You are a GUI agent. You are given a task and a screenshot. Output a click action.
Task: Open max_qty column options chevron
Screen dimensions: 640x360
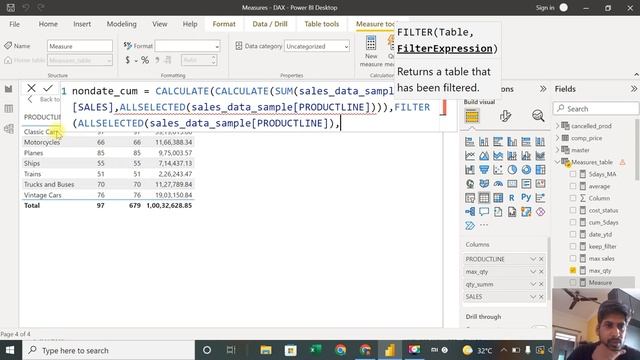pos(533,271)
